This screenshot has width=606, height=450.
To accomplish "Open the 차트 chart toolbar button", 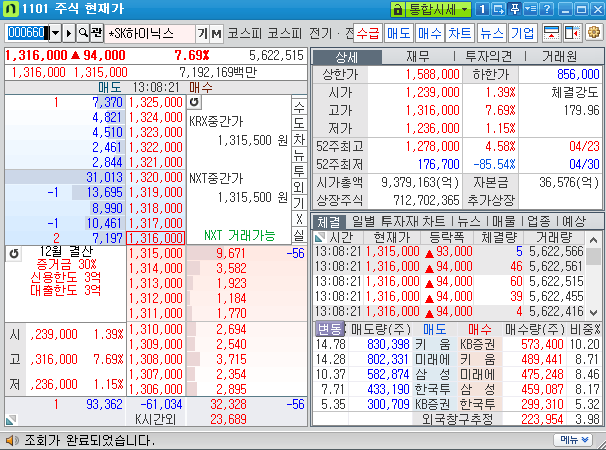I will pos(460,33).
